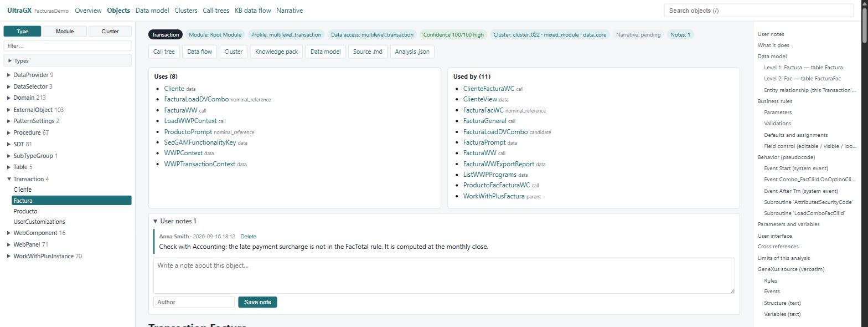Click the Author input field

pos(194,302)
